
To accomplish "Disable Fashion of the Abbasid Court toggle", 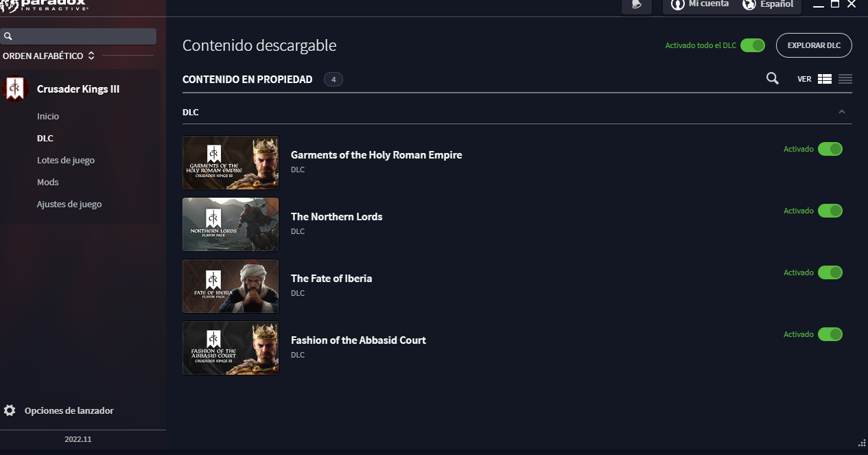I will (830, 334).
